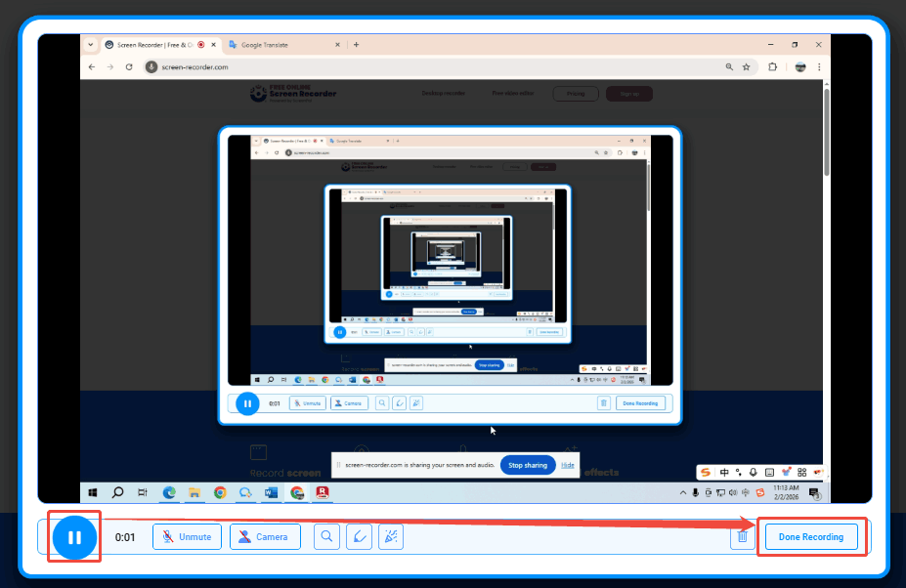Open the browser tab search dropdown
This screenshot has width=906, height=588.
tap(90, 44)
